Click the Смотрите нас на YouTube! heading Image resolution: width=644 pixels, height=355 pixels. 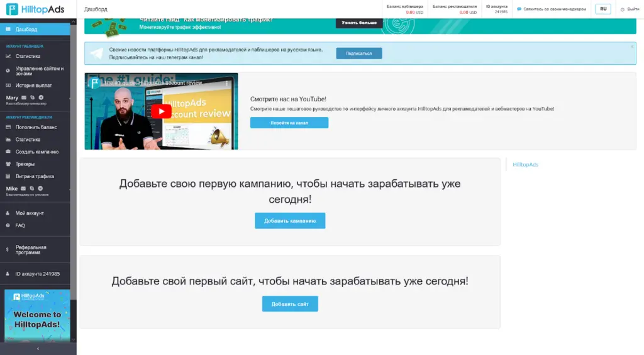[288, 99]
